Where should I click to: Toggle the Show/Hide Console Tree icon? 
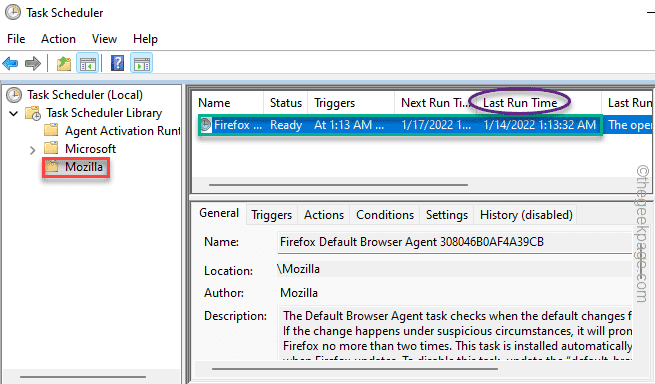tap(88, 64)
